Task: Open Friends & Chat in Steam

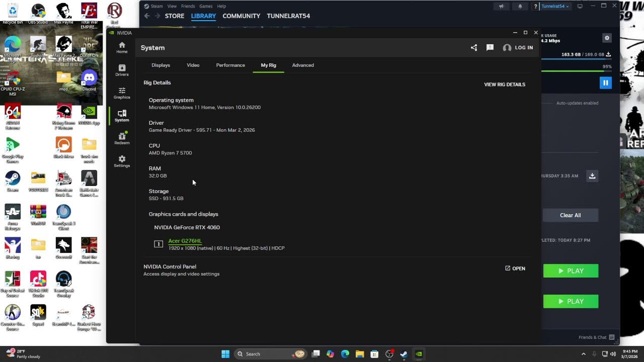Action: click(597, 337)
